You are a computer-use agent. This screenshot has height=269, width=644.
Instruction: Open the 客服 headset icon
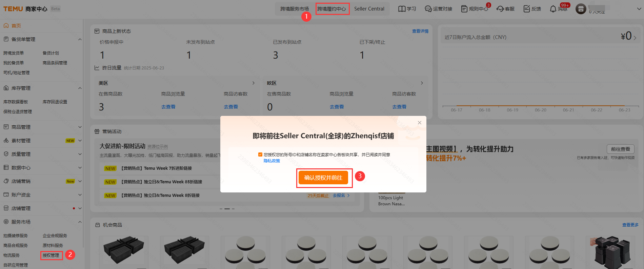pos(500,9)
